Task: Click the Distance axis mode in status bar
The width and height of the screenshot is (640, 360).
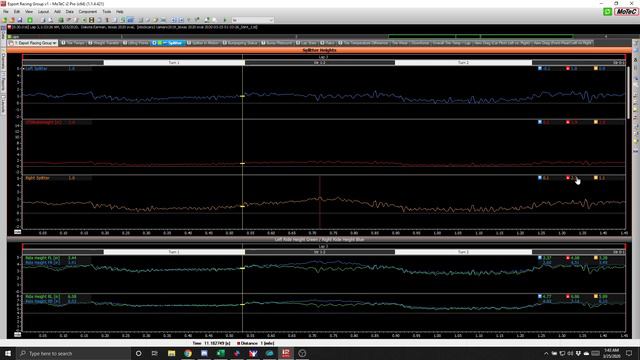Action: point(255,343)
